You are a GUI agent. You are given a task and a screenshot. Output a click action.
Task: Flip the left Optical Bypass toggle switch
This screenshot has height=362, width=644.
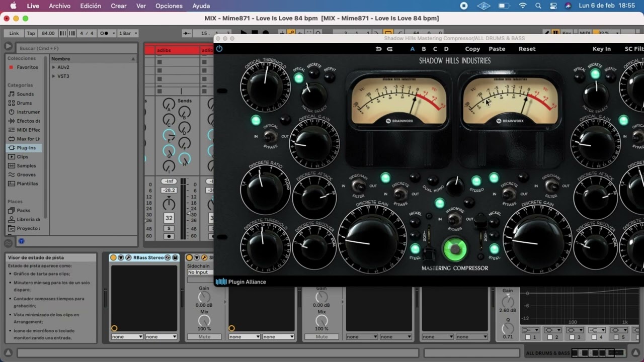(271, 136)
